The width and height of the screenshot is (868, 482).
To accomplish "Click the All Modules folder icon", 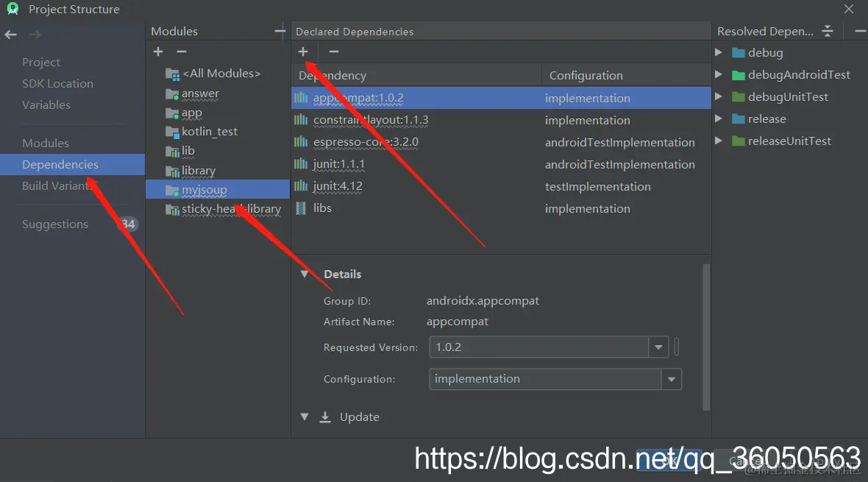I will [173, 74].
